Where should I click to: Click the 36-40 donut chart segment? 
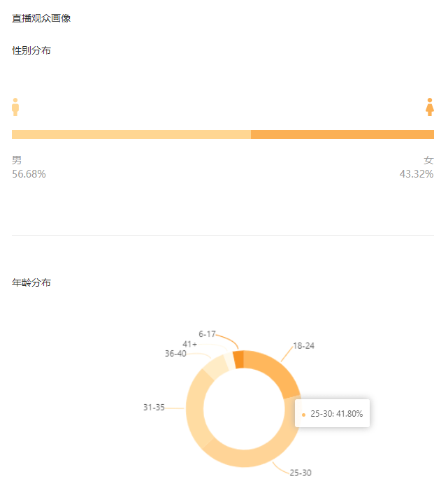[x=218, y=366]
